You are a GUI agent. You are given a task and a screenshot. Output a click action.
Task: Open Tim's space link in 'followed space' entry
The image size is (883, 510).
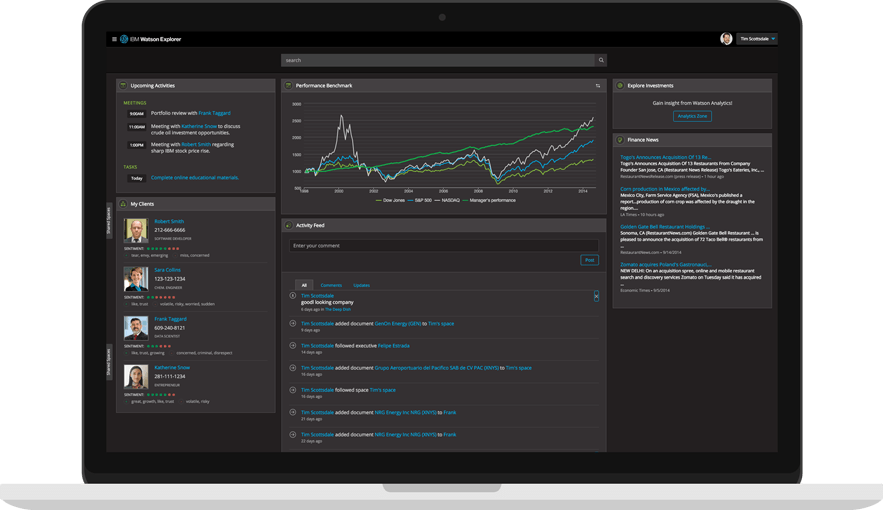pyautogui.click(x=382, y=390)
